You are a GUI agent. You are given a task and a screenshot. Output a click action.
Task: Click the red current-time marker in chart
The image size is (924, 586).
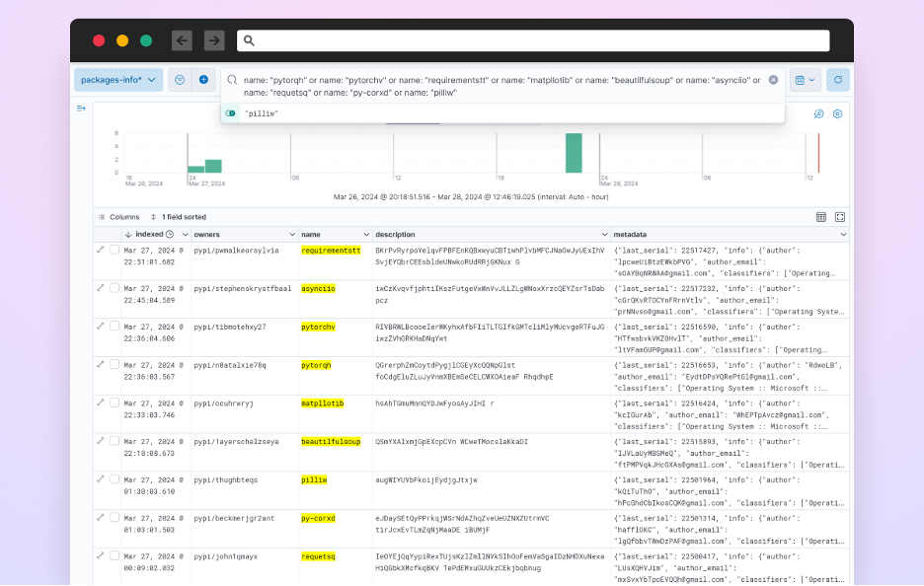pyautogui.click(x=818, y=153)
